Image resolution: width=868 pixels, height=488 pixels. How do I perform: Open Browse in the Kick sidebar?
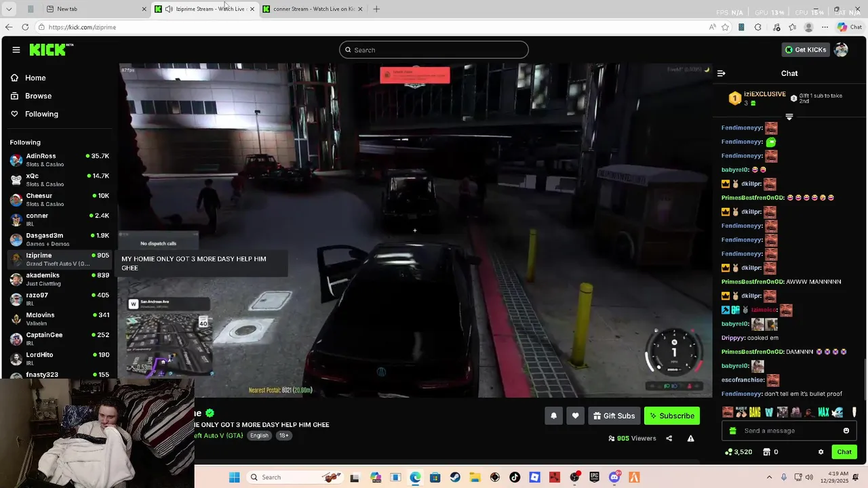point(31,96)
